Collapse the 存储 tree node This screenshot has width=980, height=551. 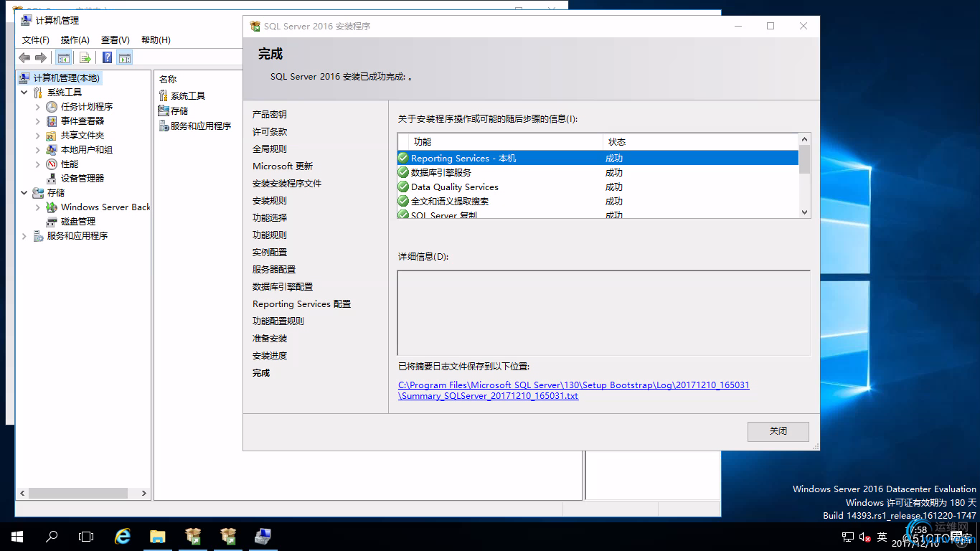24,193
